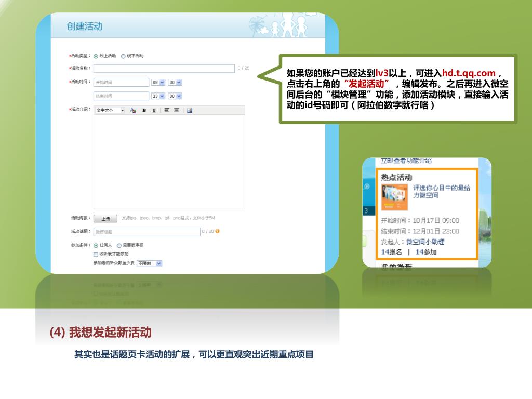
Task: Select the 线下活动 radio option
Action: [123, 56]
